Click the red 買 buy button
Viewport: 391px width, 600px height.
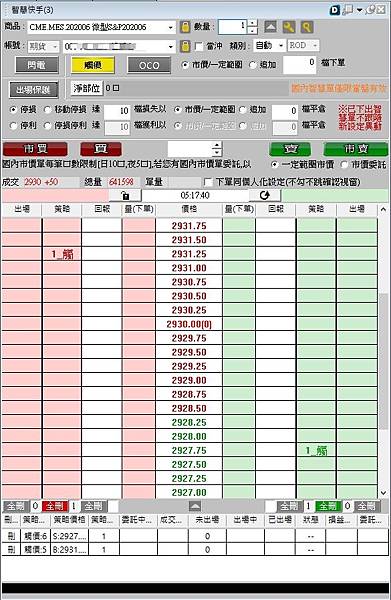tap(101, 149)
